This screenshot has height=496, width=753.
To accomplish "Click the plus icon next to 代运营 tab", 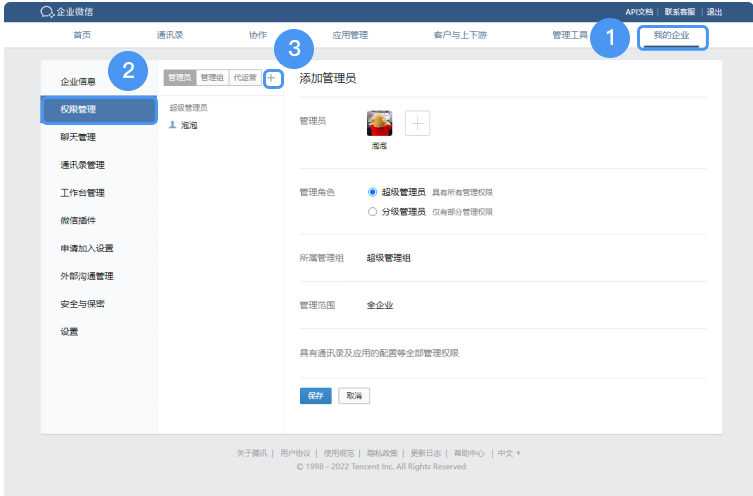I will pos(272,78).
